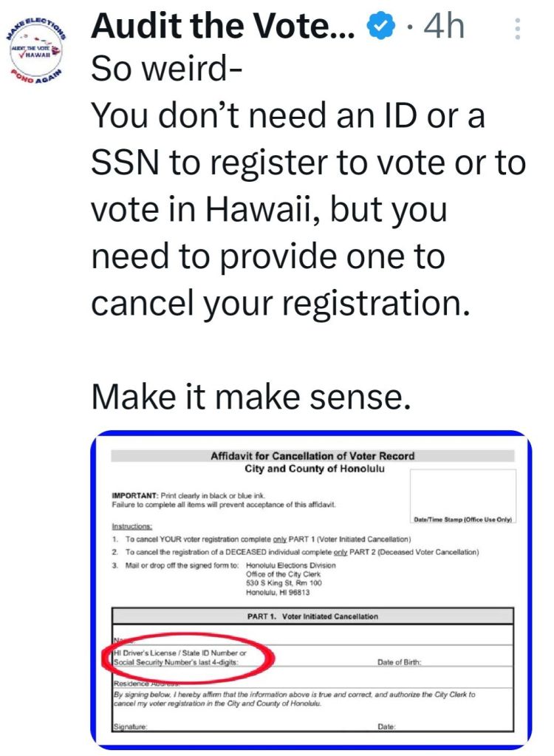Image resolution: width=554 pixels, height=756 pixels.
Task: Click the "City and County of Honolulu" subtitle
Action: [312, 469]
